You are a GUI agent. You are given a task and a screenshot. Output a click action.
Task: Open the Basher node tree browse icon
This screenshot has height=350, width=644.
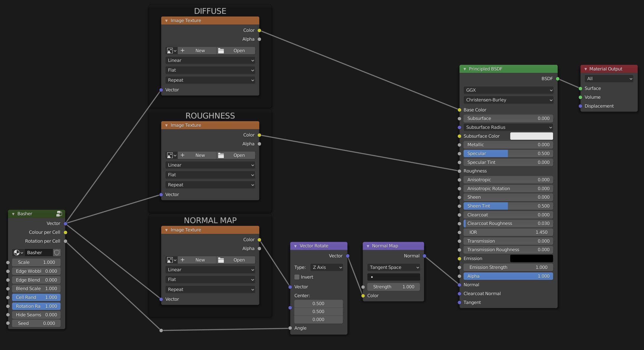click(18, 253)
